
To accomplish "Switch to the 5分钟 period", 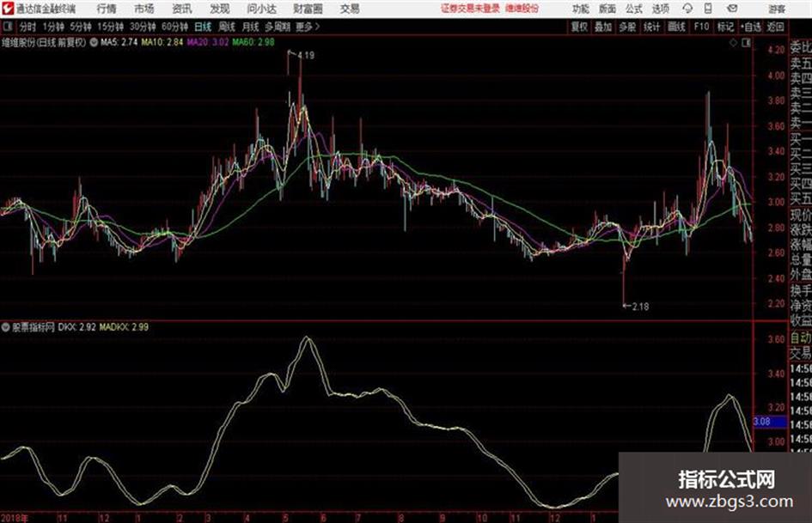I will pos(80,27).
